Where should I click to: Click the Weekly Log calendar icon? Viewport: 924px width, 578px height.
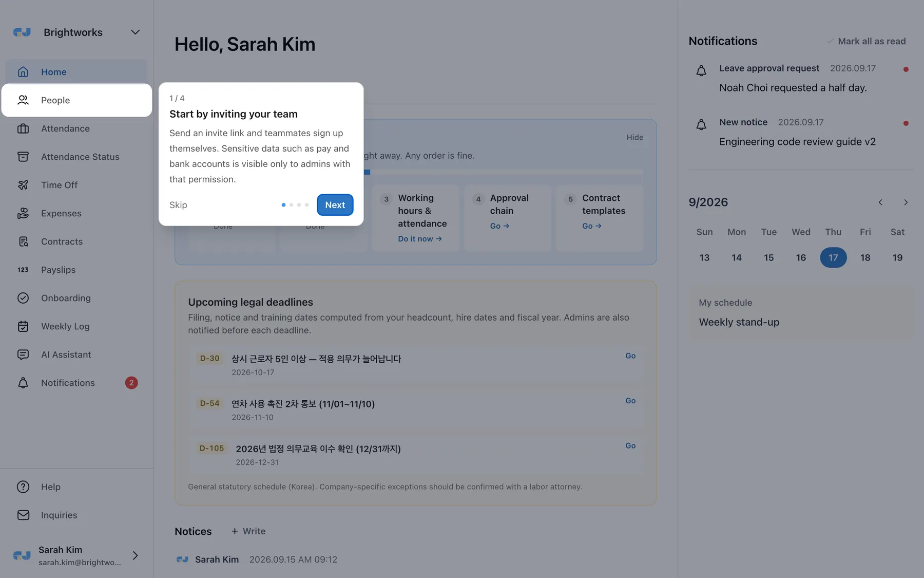[x=23, y=326]
